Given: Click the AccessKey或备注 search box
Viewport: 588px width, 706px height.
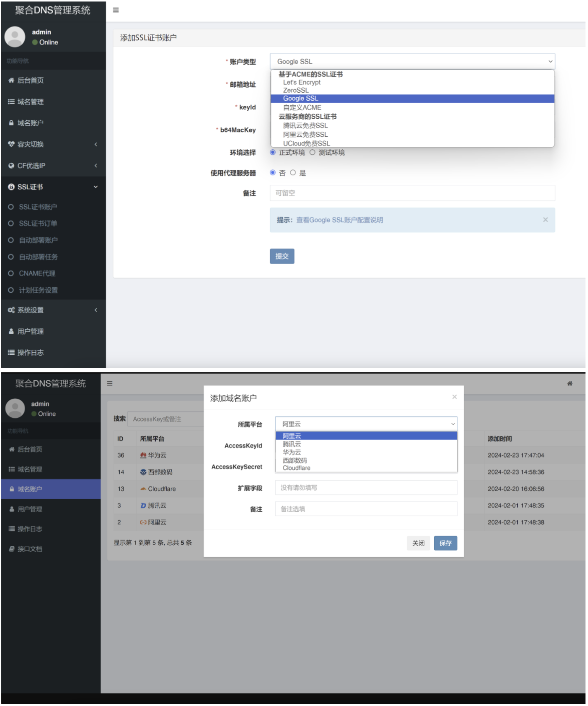Looking at the screenshot, I should click(166, 419).
